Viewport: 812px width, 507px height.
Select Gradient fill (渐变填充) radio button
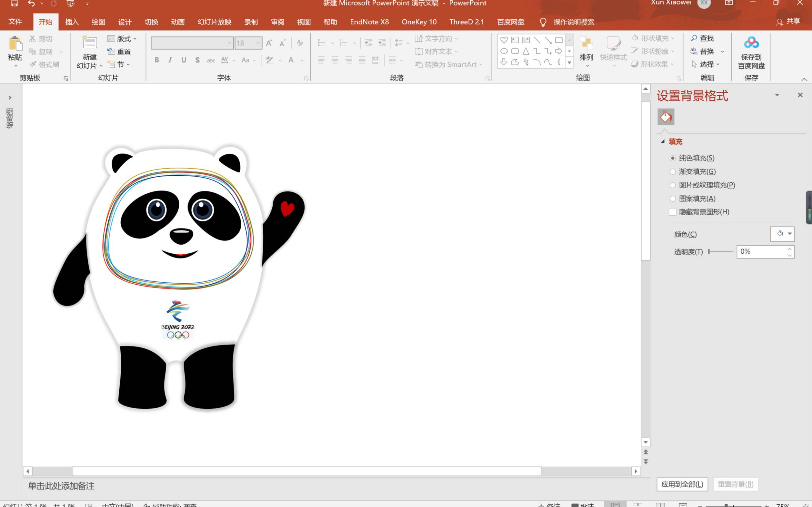coord(672,171)
